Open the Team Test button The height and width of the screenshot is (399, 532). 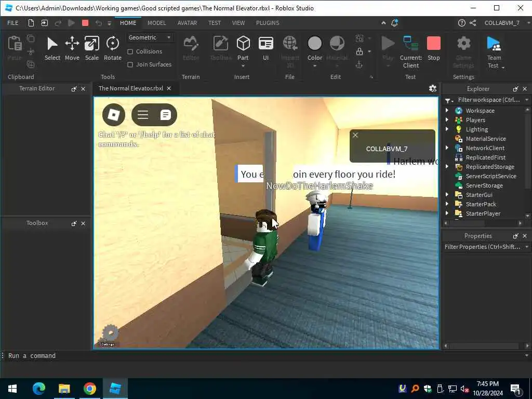click(494, 52)
